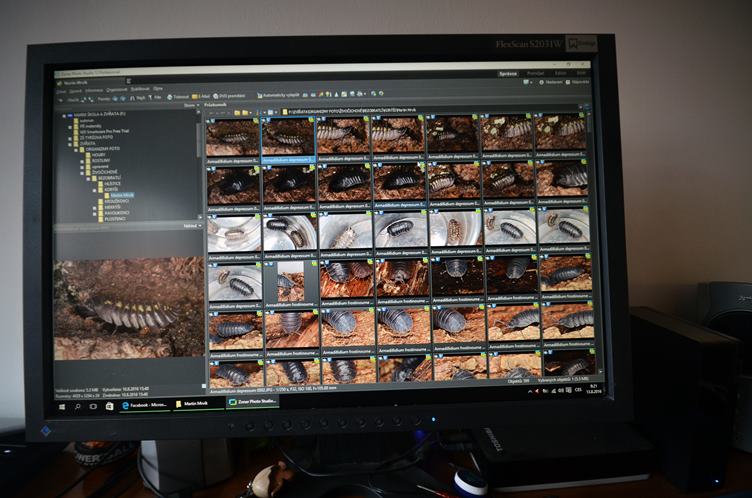This screenshot has width=752, height=498.
Task: Expand the ROSTLINY tree node
Action: coord(82,162)
